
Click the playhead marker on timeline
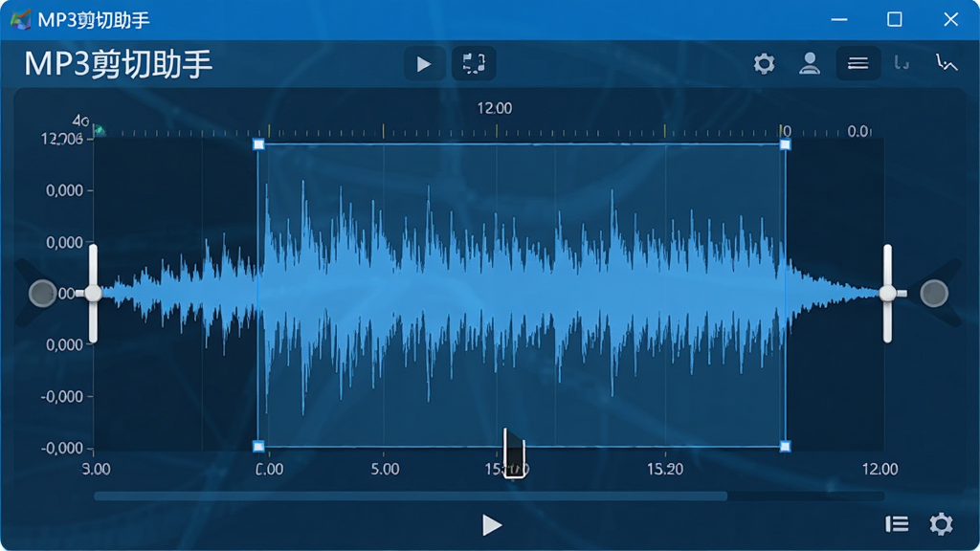tap(514, 453)
